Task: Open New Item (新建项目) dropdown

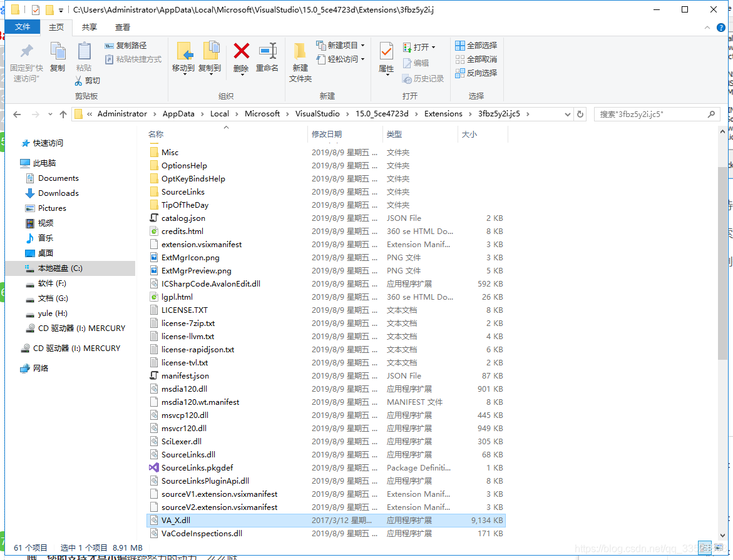Action: [341, 45]
